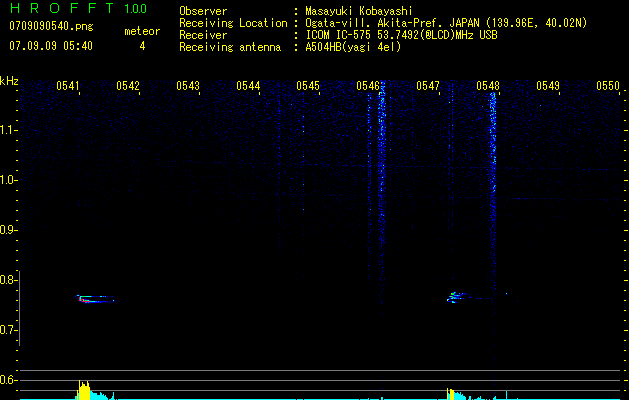This screenshot has width=629, height=400.
Task: Click the 0548 time marker
Action: 488,86
